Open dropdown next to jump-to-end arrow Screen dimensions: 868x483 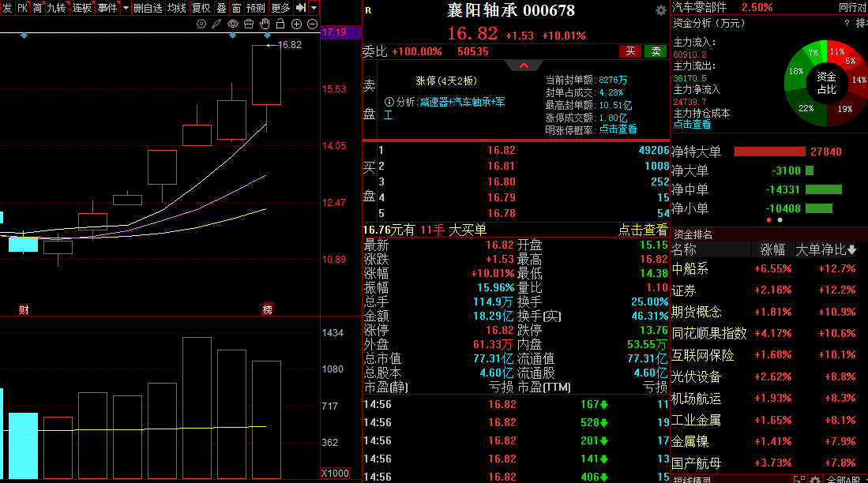314,8
